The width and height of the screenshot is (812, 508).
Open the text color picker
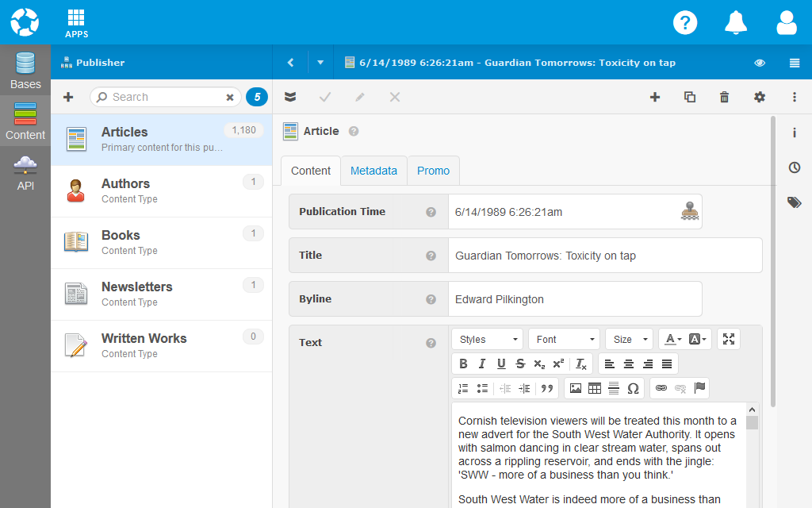tap(672, 339)
